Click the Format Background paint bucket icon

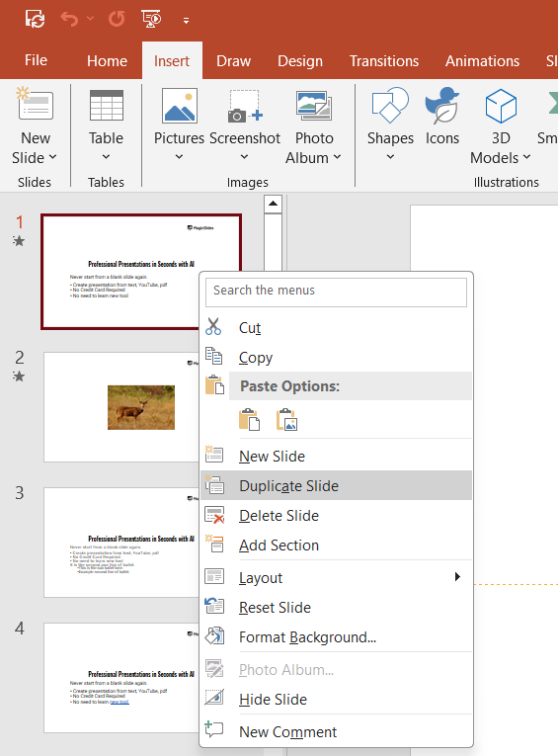click(214, 635)
